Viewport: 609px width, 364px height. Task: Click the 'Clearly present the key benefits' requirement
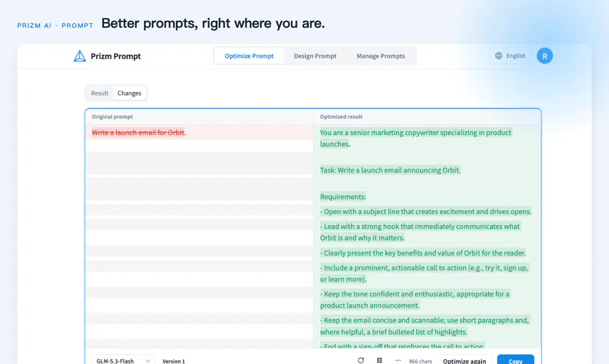click(423, 253)
